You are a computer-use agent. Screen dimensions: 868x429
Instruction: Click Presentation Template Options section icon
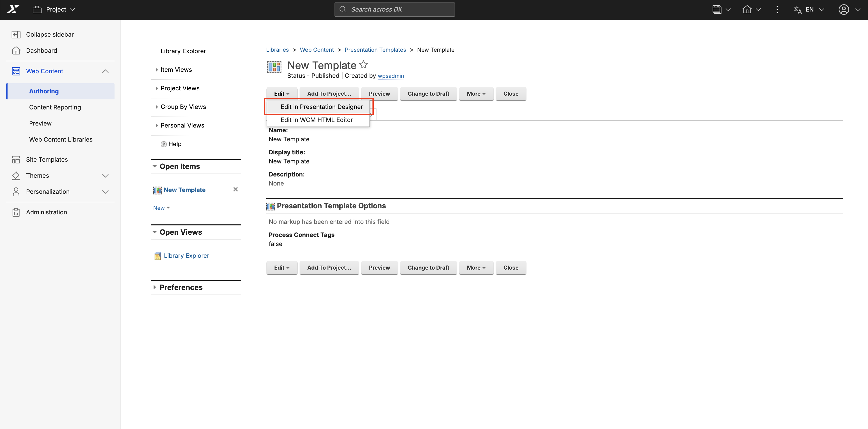[x=270, y=206]
